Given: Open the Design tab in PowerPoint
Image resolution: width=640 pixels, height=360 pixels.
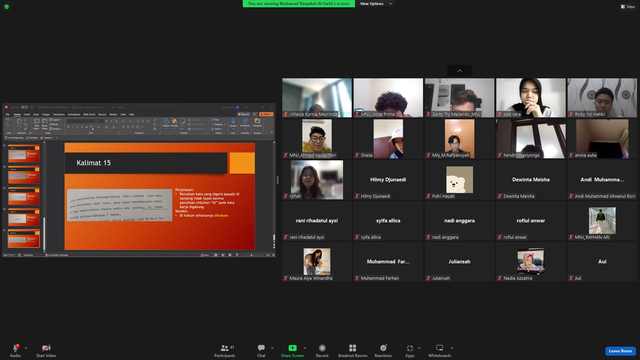Looking at the screenshot, I should click(x=46, y=114).
